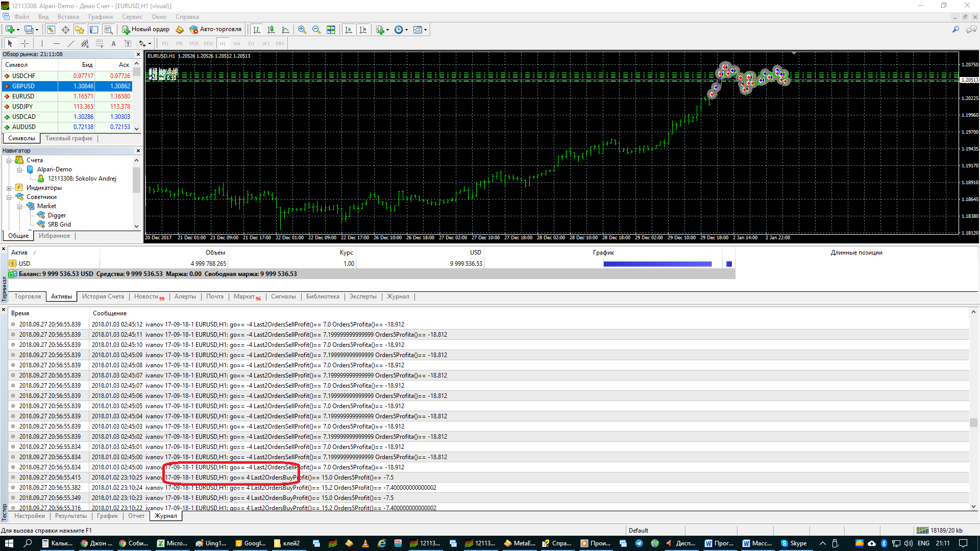Open periods clock icon
Screen dimensions: 980x551
coord(399,30)
